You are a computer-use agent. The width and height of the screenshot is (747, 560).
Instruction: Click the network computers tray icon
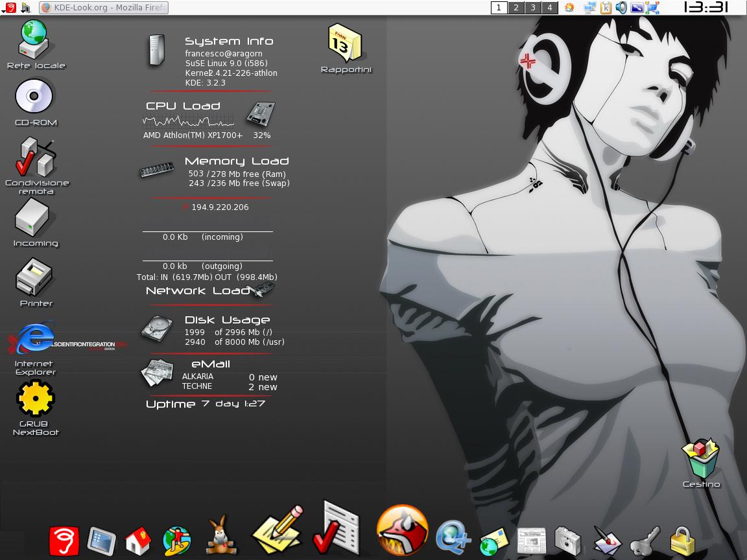point(590,8)
